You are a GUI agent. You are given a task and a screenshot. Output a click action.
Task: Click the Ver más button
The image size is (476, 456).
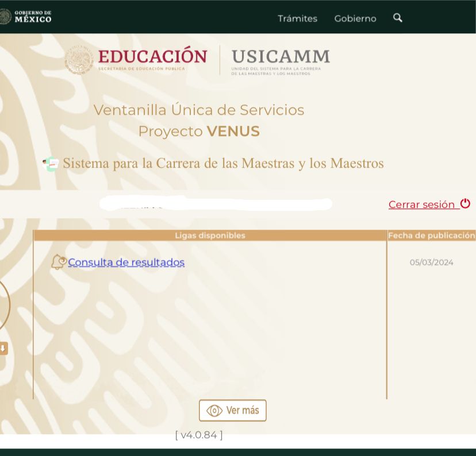point(232,411)
